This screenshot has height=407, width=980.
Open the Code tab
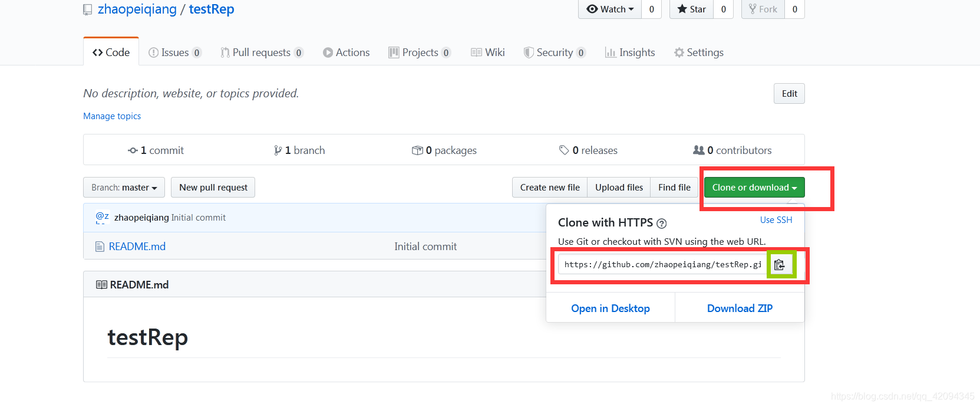click(x=111, y=52)
